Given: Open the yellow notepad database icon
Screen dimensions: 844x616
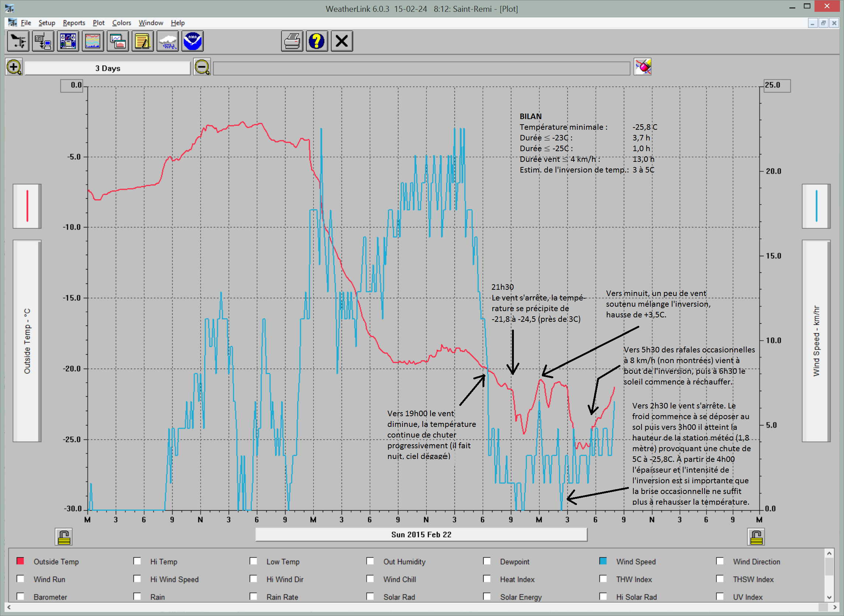Looking at the screenshot, I should click(x=142, y=41).
